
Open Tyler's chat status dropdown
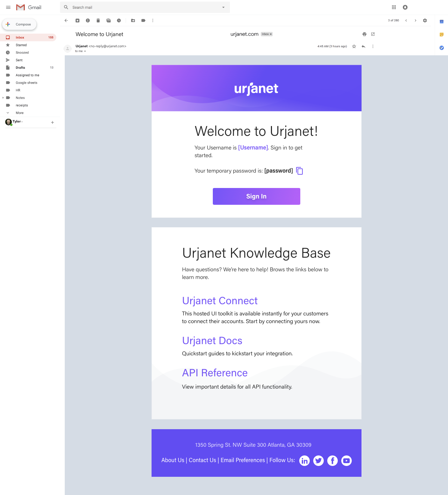click(22, 122)
